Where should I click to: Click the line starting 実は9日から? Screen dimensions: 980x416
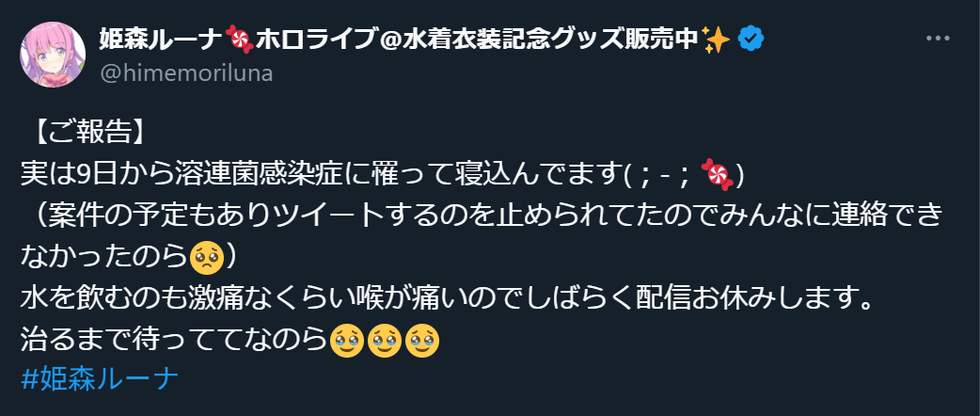click(382, 174)
